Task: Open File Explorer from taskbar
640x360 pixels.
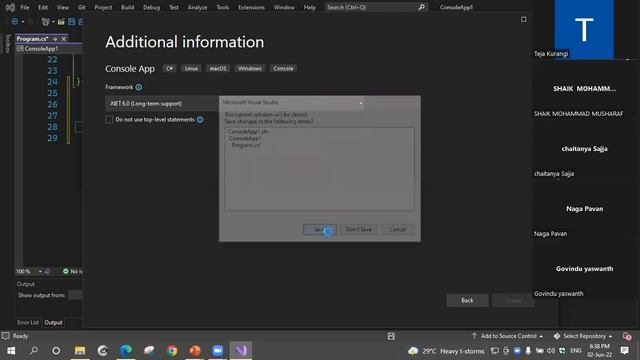Action: click(x=80, y=351)
